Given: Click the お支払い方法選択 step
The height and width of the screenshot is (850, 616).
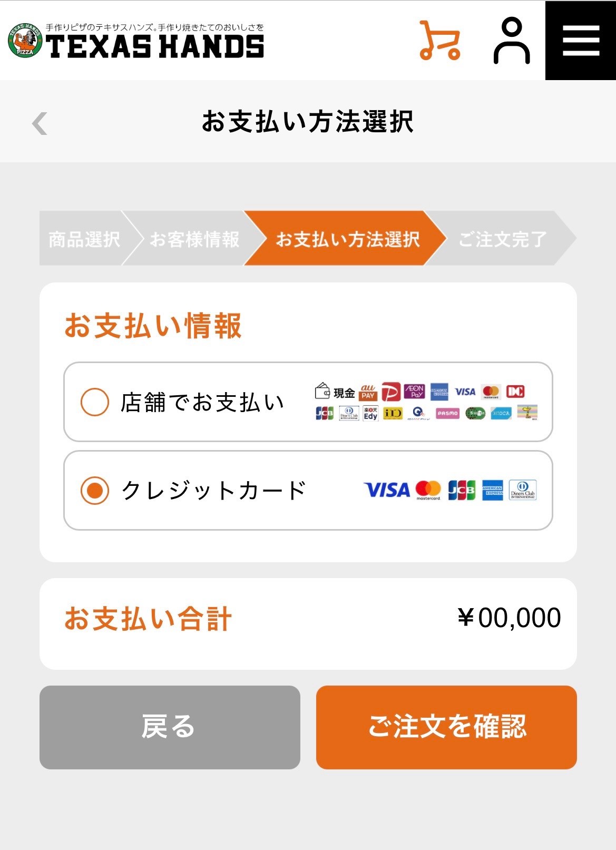Looking at the screenshot, I should pos(348,239).
